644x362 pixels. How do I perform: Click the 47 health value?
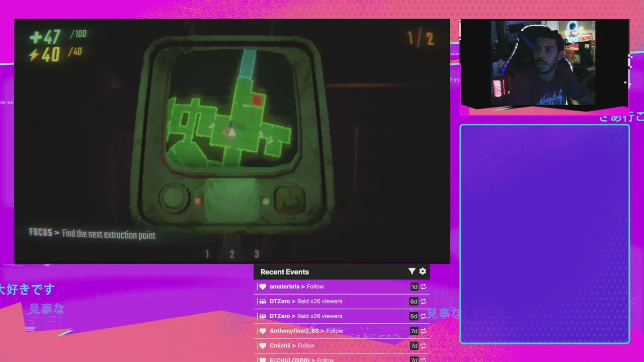pyautogui.click(x=51, y=37)
